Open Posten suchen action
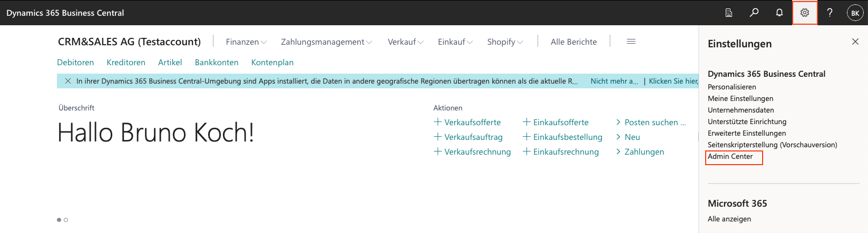868x233 pixels. [655, 122]
